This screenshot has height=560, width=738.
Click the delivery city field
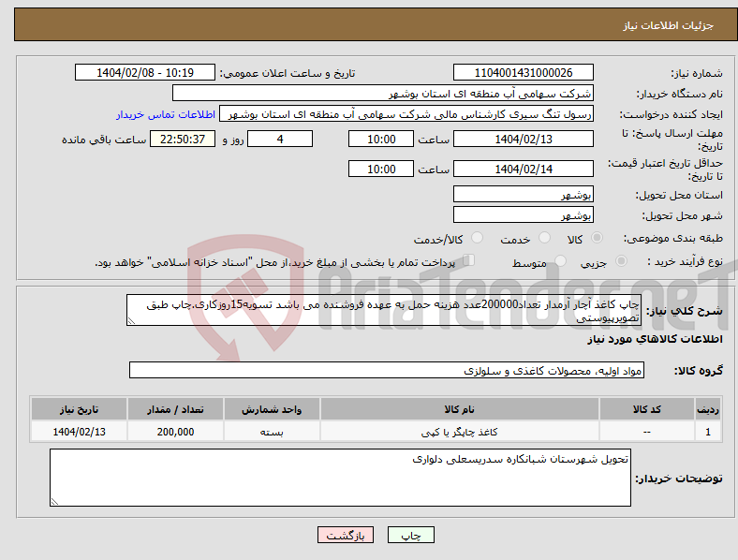523,214
